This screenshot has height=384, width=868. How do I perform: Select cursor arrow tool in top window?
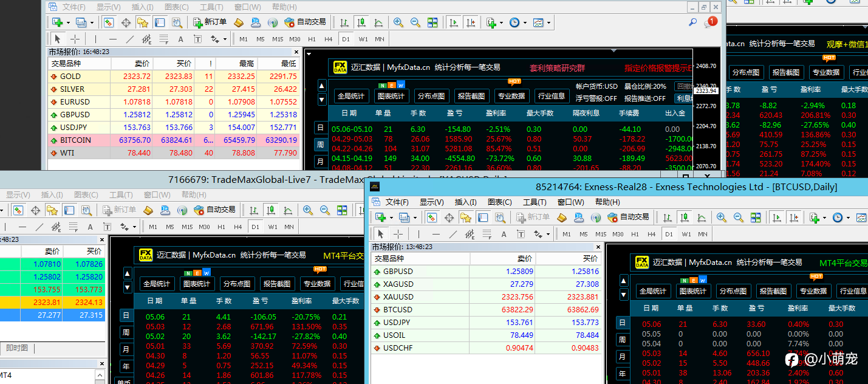pos(58,39)
